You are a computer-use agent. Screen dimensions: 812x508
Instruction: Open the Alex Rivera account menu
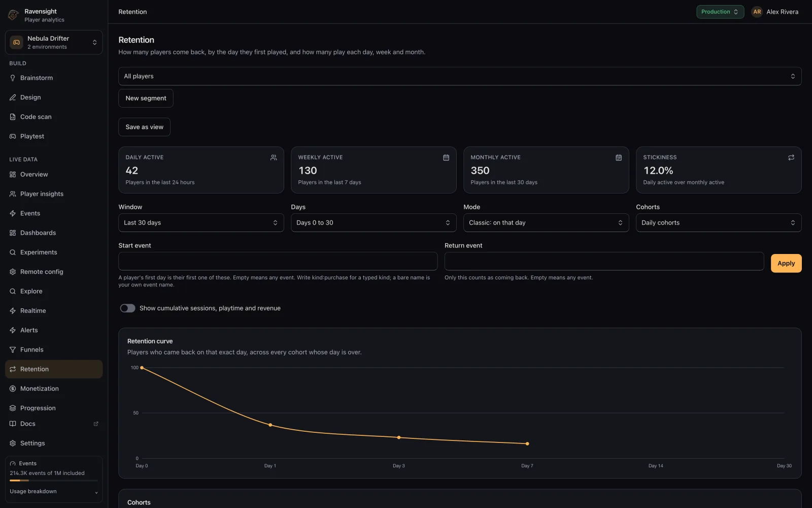pyautogui.click(x=775, y=12)
